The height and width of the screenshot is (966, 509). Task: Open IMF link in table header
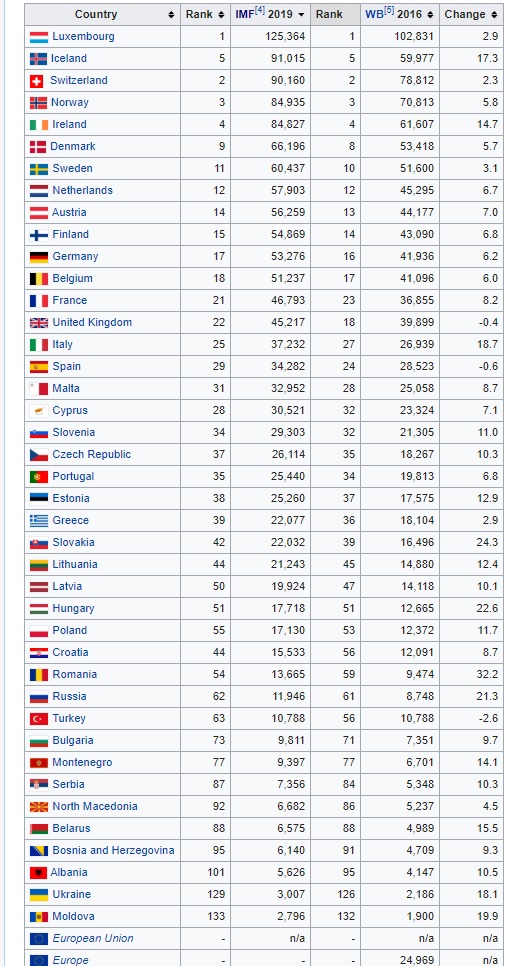coord(243,14)
